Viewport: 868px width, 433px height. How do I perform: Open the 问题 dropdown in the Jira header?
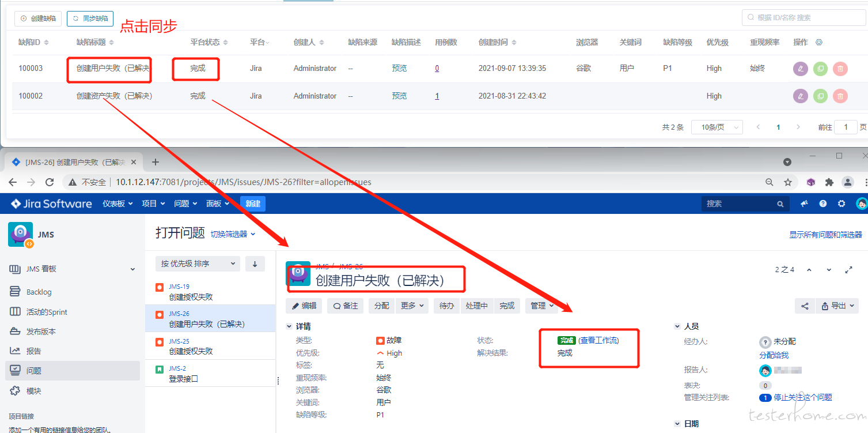pyautogui.click(x=185, y=204)
